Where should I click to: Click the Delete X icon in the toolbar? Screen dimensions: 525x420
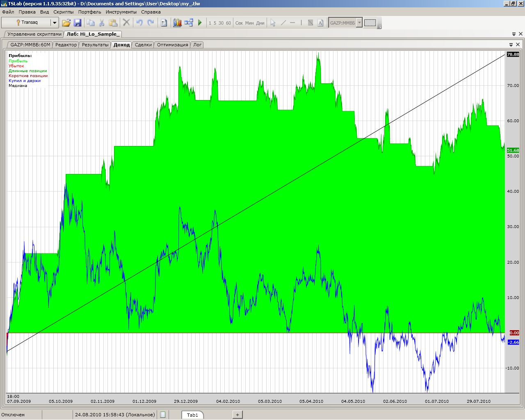126,23
